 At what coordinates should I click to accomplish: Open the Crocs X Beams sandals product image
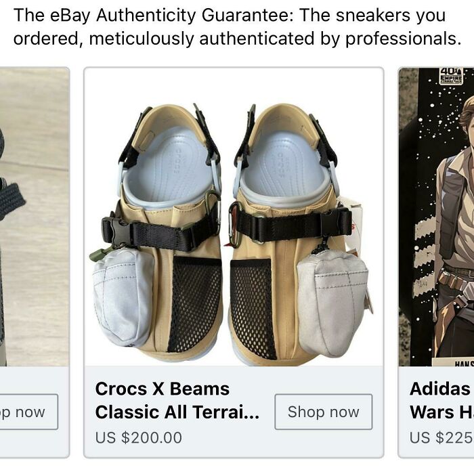point(234,217)
